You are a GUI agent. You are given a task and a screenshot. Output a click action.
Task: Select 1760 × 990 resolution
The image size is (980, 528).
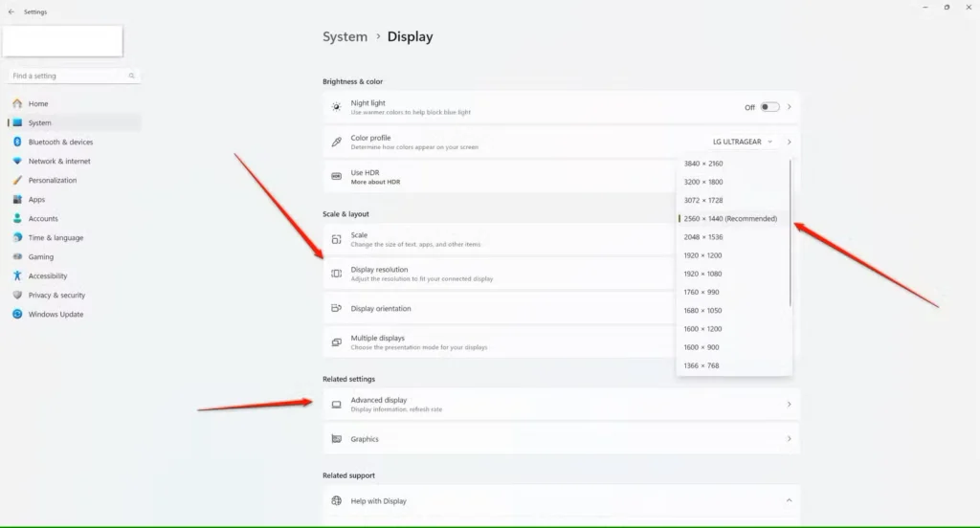coord(732,292)
